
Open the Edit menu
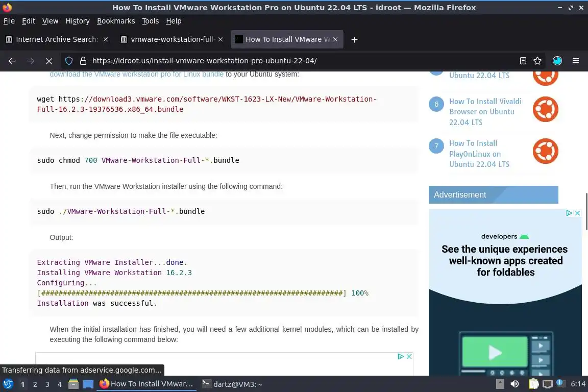click(x=29, y=21)
